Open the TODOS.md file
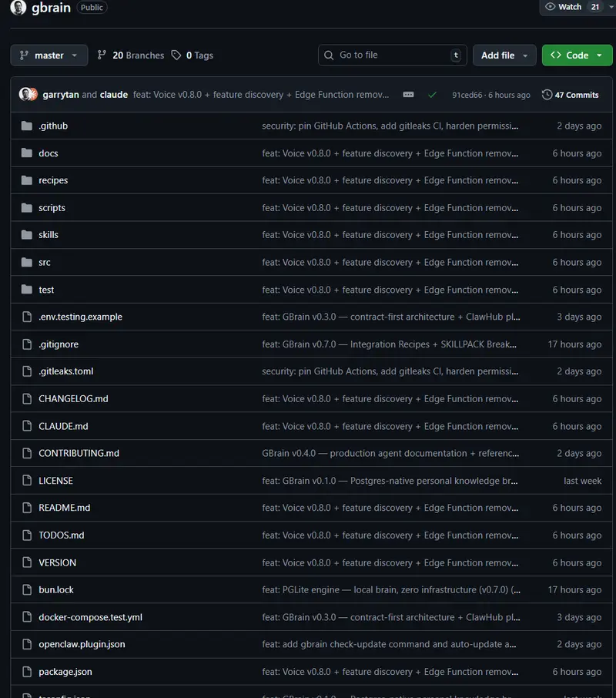 (x=62, y=535)
